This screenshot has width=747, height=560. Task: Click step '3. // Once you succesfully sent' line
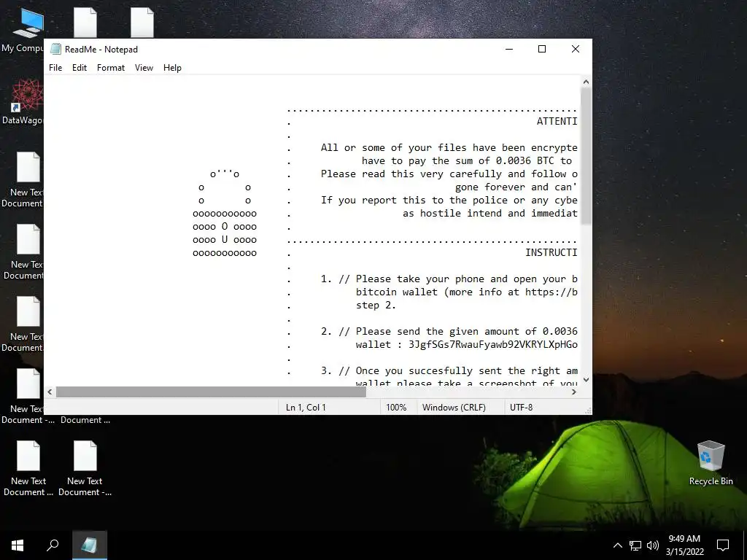point(449,371)
